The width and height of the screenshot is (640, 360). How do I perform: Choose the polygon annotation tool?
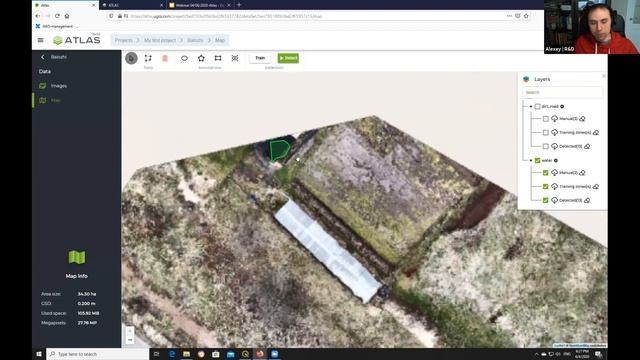201,58
